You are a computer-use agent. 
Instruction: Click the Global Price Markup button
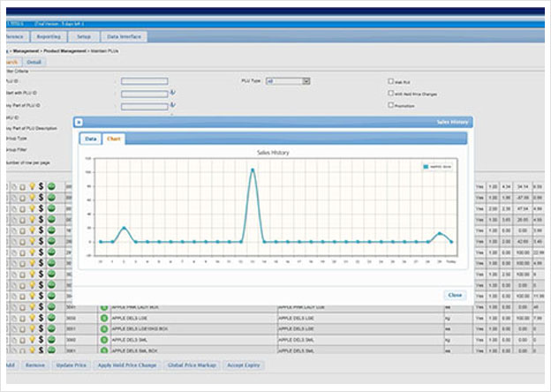pyautogui.click(x=192, y=366)
